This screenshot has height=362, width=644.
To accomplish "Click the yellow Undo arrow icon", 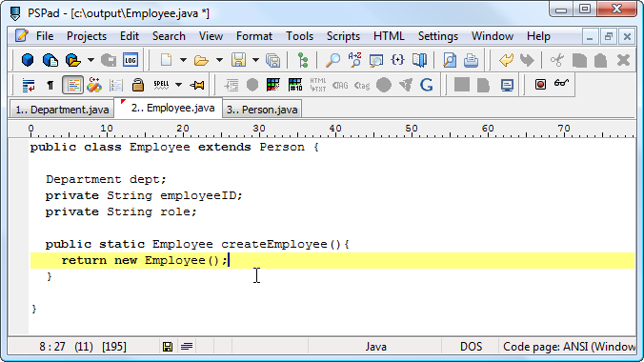I will (x=506, y=60).
